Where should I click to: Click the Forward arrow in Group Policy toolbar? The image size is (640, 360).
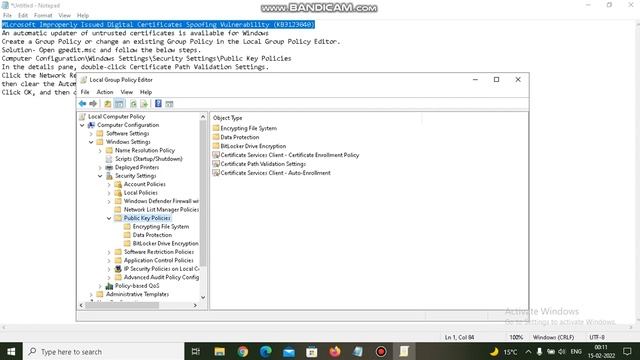(93, 104)
